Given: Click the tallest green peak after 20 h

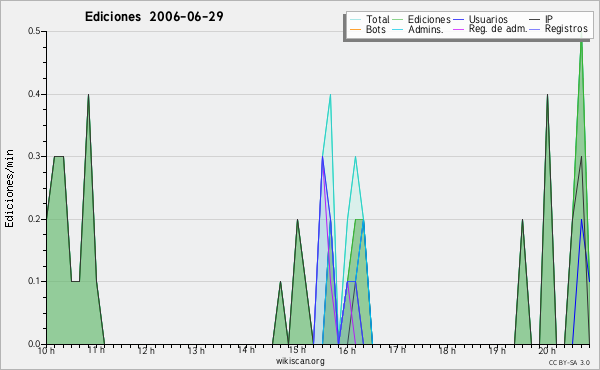Looking at the screenshot, I should click(582, 40).
